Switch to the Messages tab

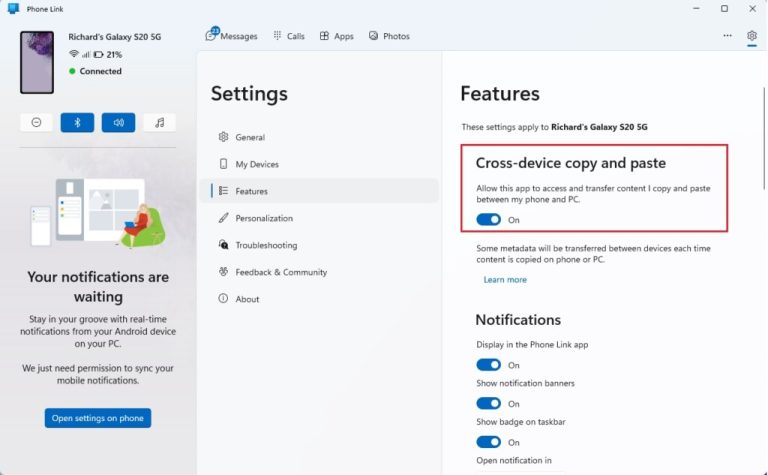pyautogui.click(x=231, y=36)
